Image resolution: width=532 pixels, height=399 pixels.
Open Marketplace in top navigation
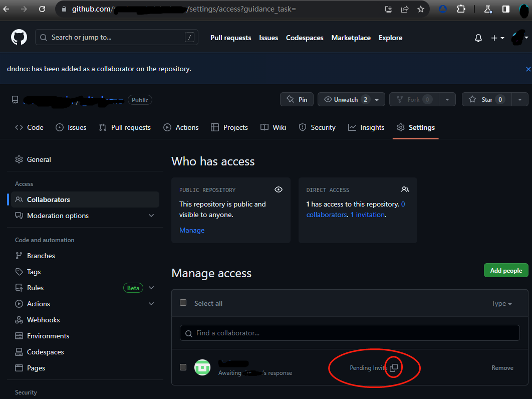click(x=351, y=38)
